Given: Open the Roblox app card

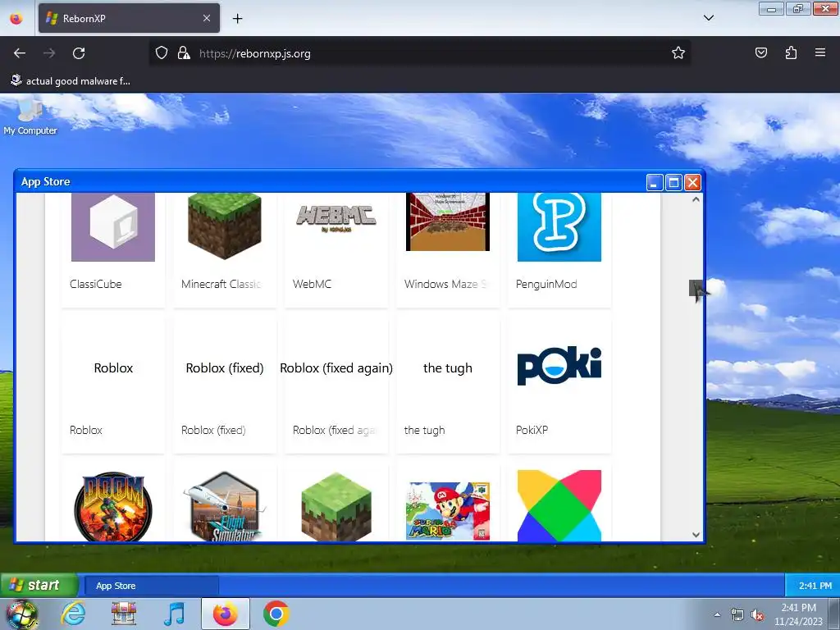Looking at the screenshot, I should tap(113, 385).
